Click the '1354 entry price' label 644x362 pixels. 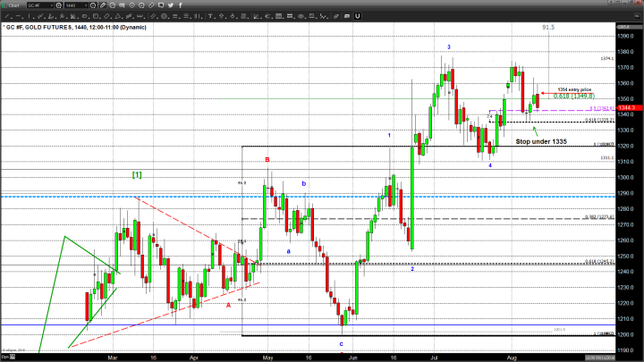pos(576,90)
